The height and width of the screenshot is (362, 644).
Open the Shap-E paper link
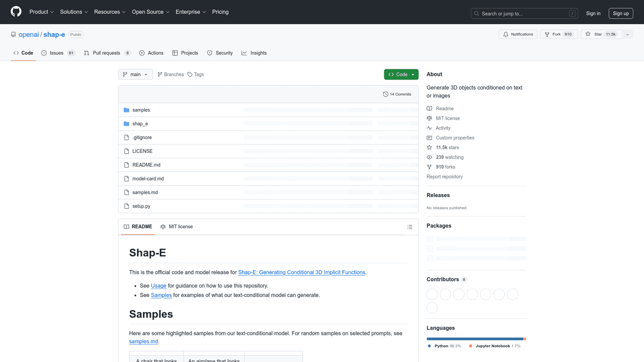coord(301,272)
